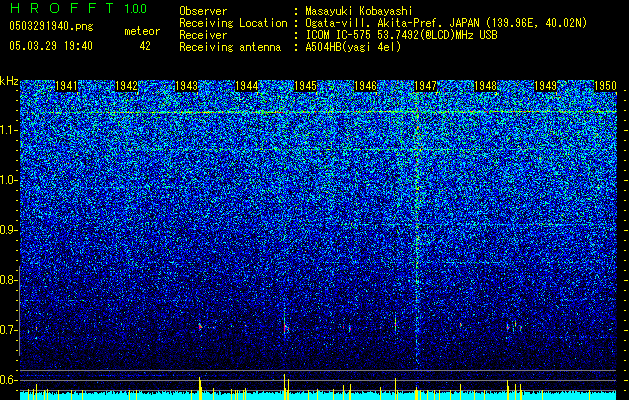Image resolution: width=629 pixels, height=400 pixels.
Task: Click the 1948 time marker
Action: point(485,86)
